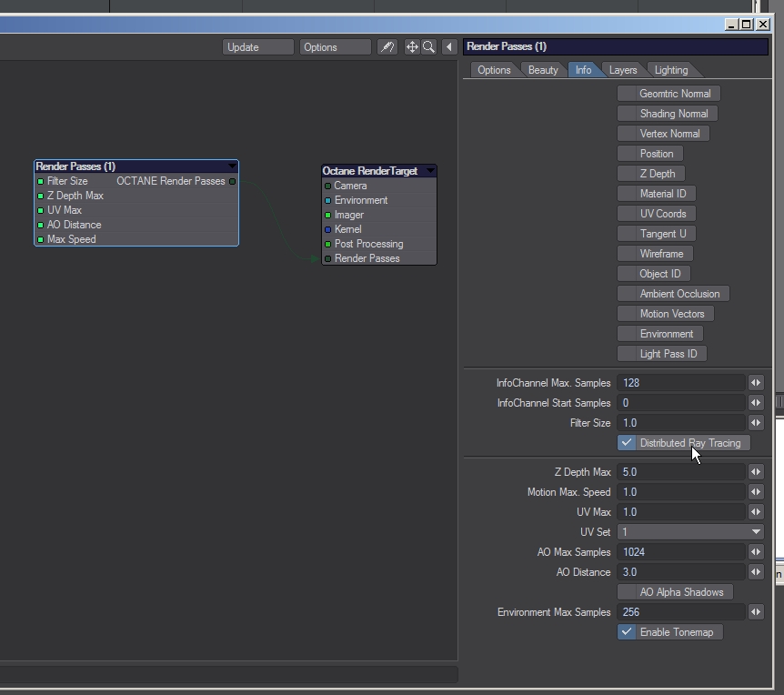Screen dimensions: 784x695
Task: Adjust the AO Distance arrow stepper
Action: tap(756, 572)
